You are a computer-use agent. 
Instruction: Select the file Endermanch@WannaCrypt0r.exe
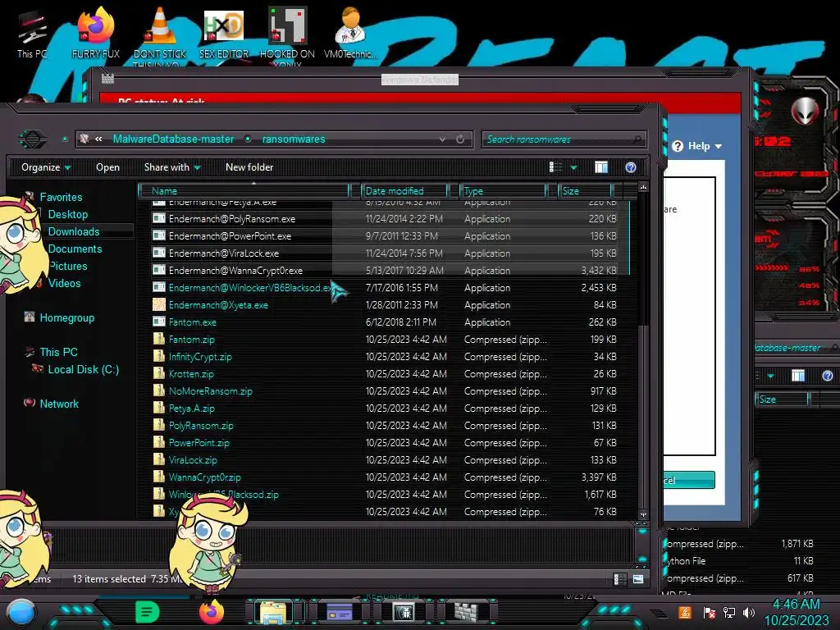point(384,271)
